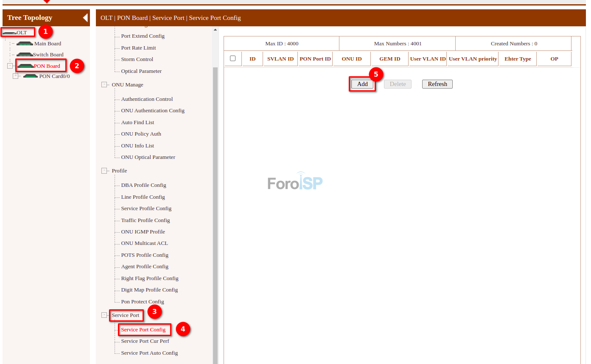The height and width of the screenshot is (364, 591).
Task: Collapse the Service Port section
Action: pyautogui.click(x=104, y=315)
